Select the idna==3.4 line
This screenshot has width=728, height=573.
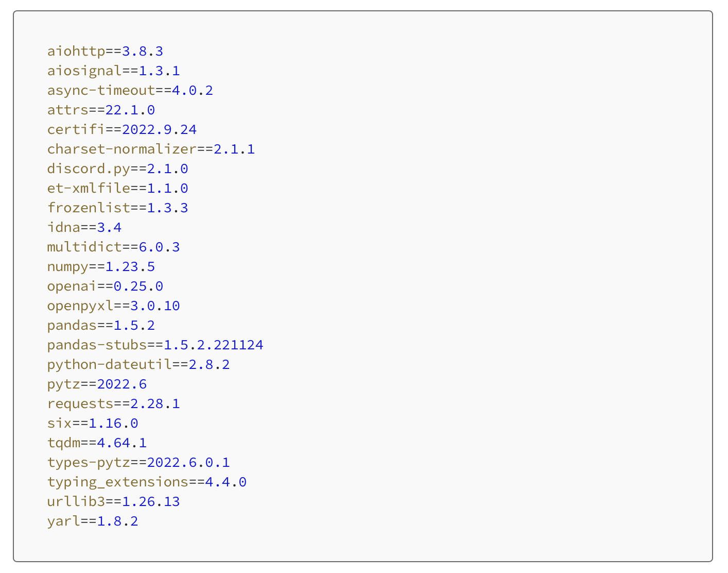pyautogui.click(x=84, y=227)
